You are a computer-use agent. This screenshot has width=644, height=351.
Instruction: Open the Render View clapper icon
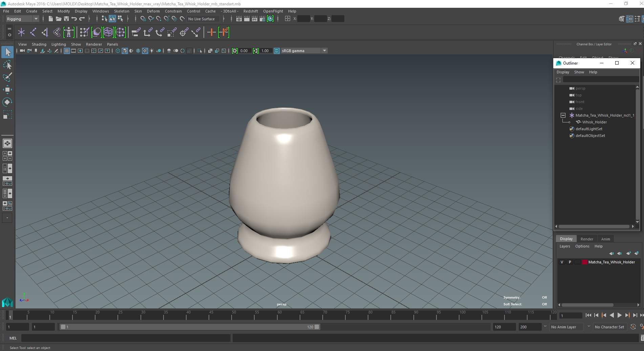[239, 19]
